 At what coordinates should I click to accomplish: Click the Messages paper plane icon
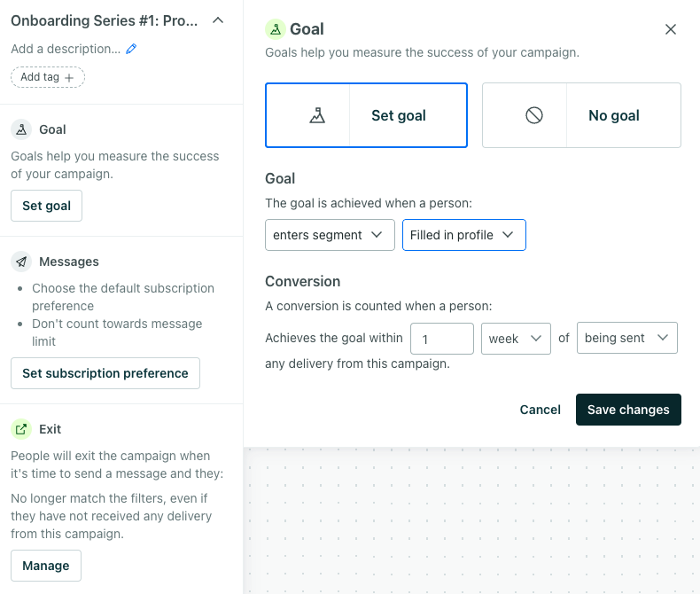[x=21, y=262]
